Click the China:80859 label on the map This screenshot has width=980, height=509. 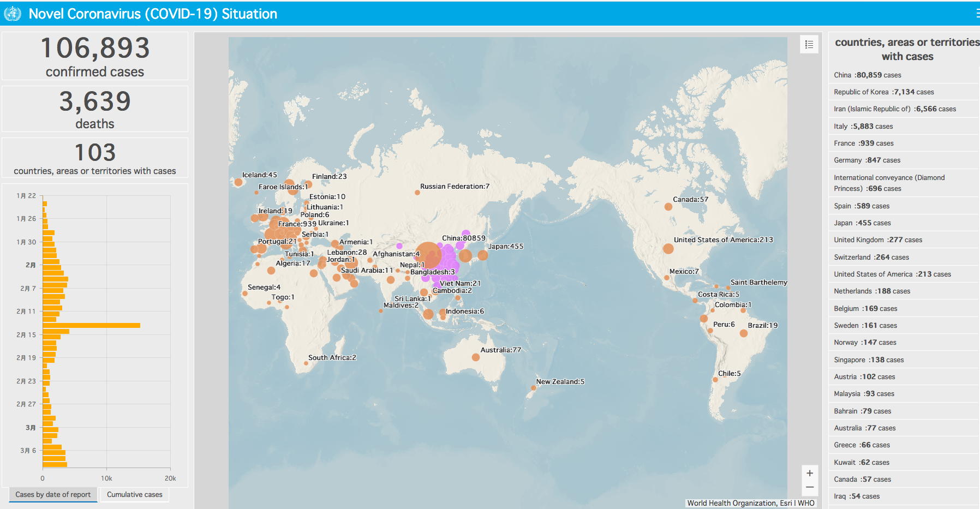[x=463, y=238]
